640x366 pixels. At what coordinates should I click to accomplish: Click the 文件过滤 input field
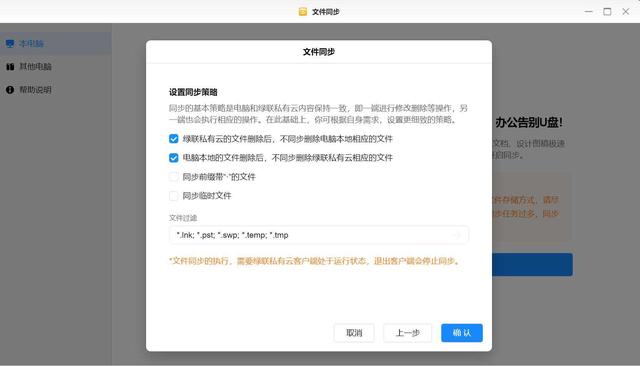point(319,235)
